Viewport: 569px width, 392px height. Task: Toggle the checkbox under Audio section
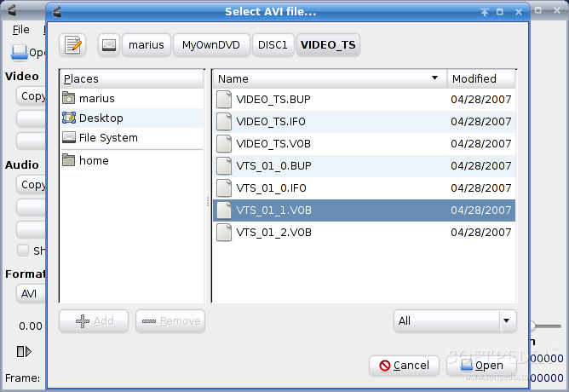23,251
